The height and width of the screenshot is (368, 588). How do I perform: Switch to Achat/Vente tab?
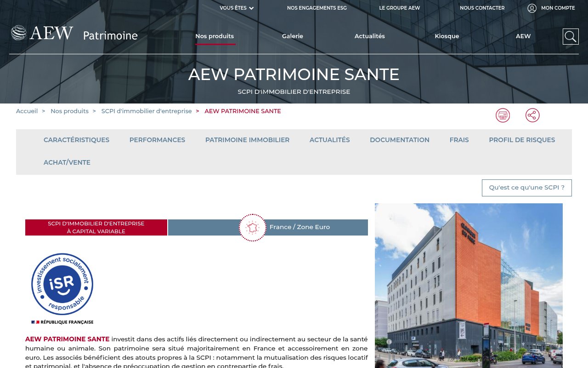67,162
